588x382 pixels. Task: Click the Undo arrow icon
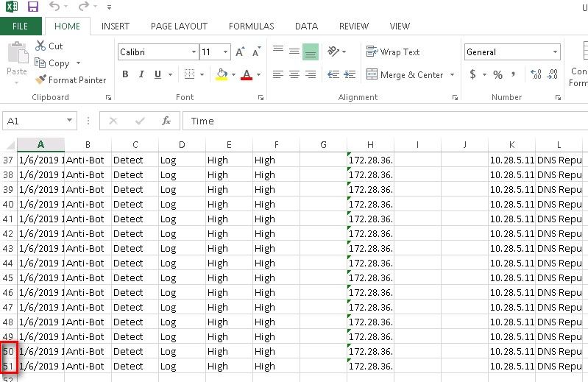click(54, 6)
